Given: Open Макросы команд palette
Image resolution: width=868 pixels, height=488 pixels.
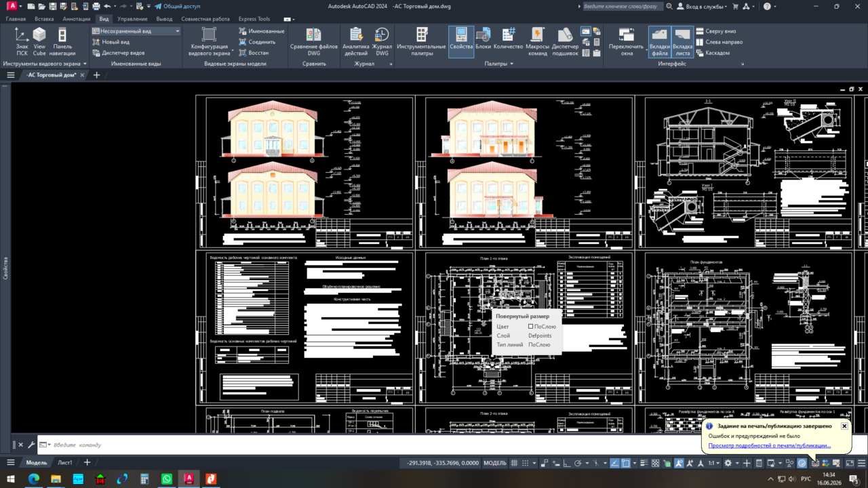Looking at the screenshot, I should [537, 42].
